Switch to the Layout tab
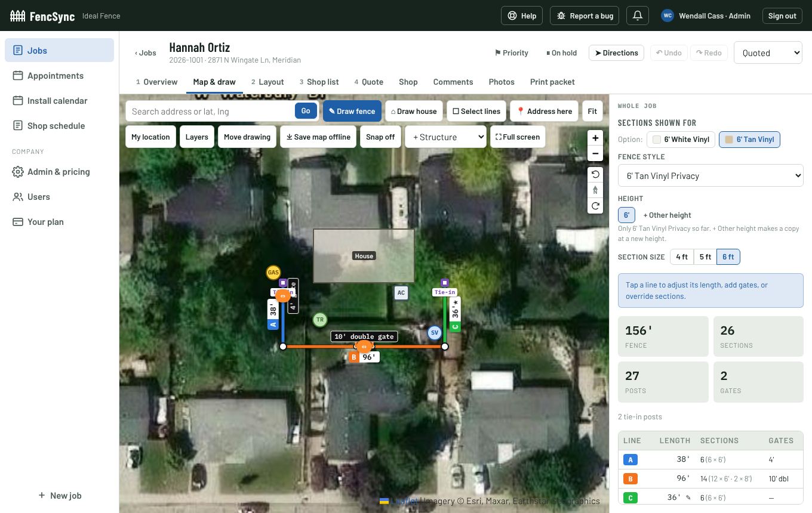The image size is (812, 513). 267,82
